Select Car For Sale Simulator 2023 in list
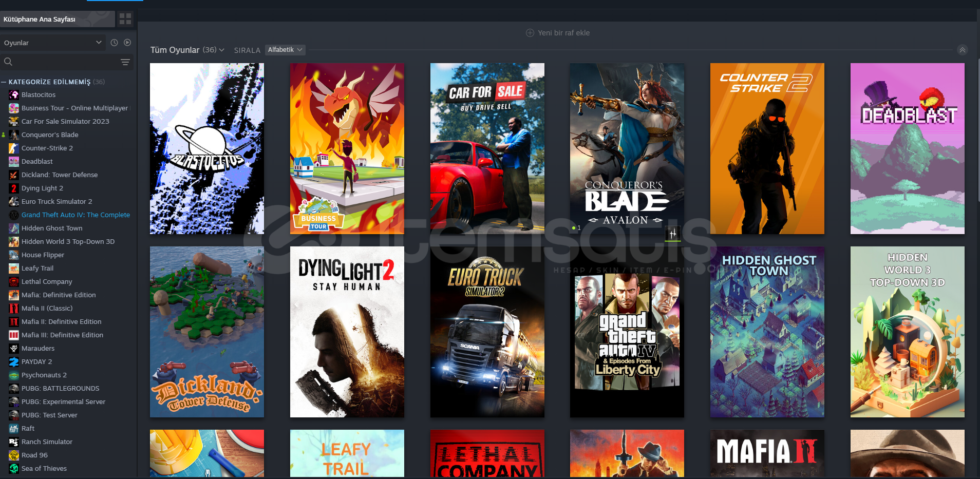Viewport: 980px width, 479px height. [x=65, y=121]
